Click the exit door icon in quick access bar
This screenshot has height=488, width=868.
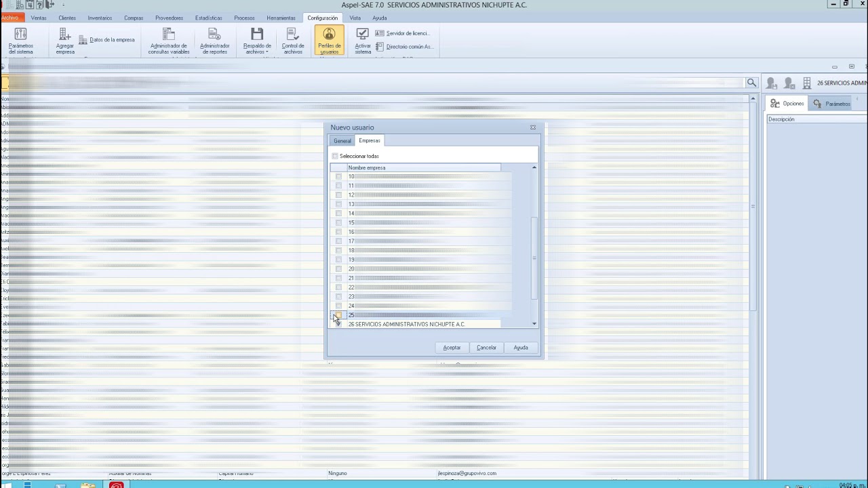[50, 5]
